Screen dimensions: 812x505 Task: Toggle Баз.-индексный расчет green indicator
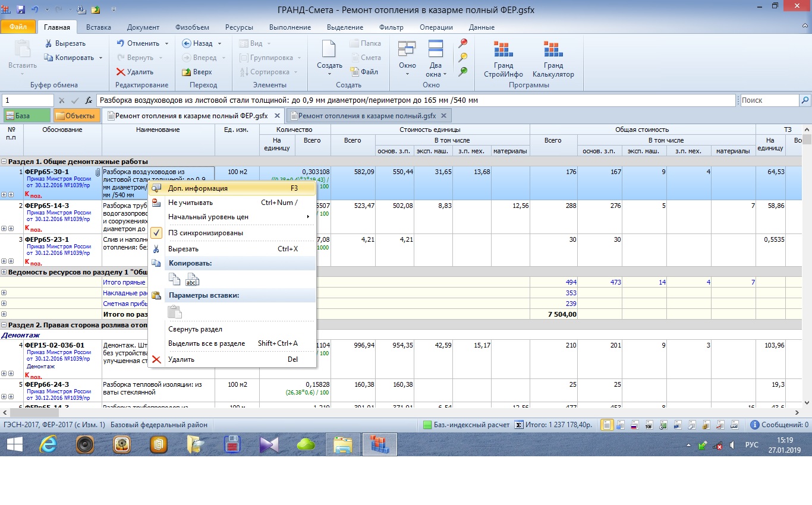click(427, 425)
